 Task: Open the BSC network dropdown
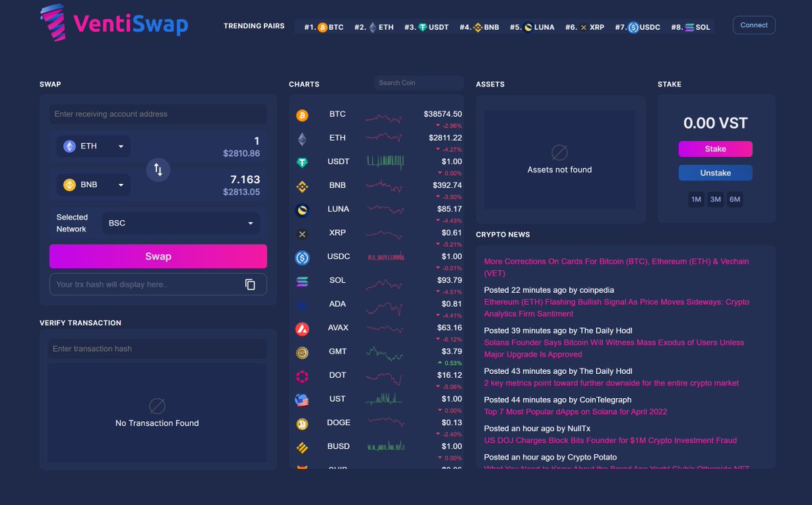pyautogui.click(x=181, y=223)
